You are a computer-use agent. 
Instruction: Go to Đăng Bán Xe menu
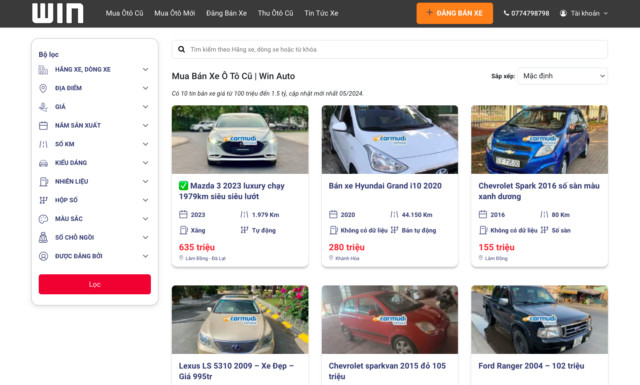pos(227,13)
